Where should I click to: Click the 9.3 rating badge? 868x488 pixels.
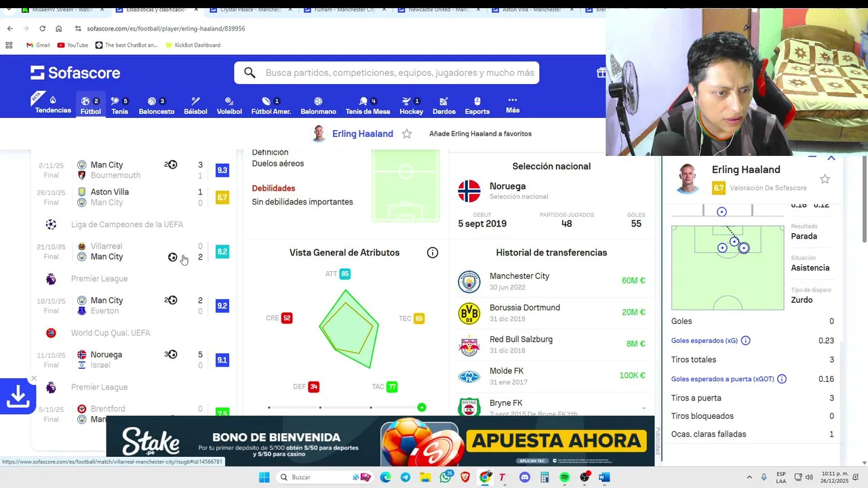tap(222, 170)
